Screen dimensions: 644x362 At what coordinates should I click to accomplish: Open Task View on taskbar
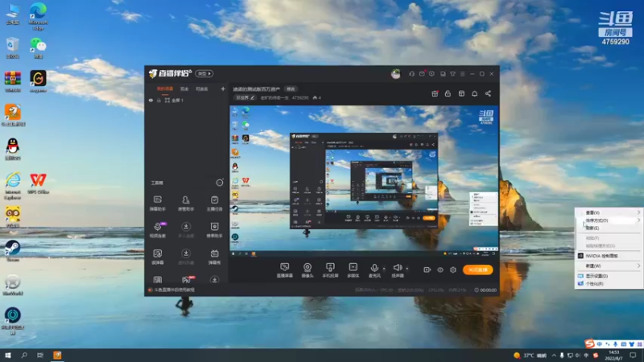[40, 356]
